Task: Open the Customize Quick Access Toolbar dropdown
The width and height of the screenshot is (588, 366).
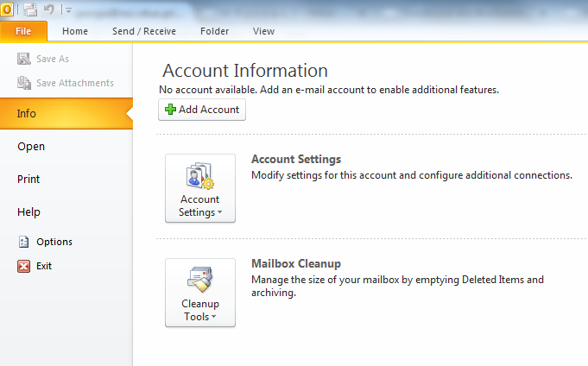Action: point(68,10)
